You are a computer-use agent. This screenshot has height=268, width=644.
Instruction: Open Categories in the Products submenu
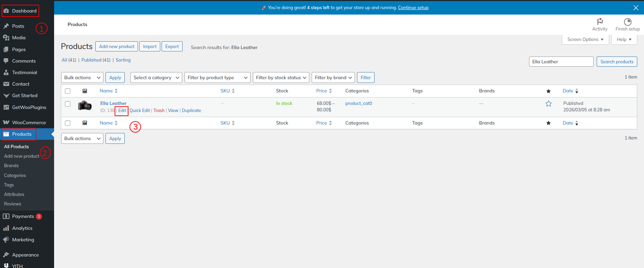pos(15,175)
